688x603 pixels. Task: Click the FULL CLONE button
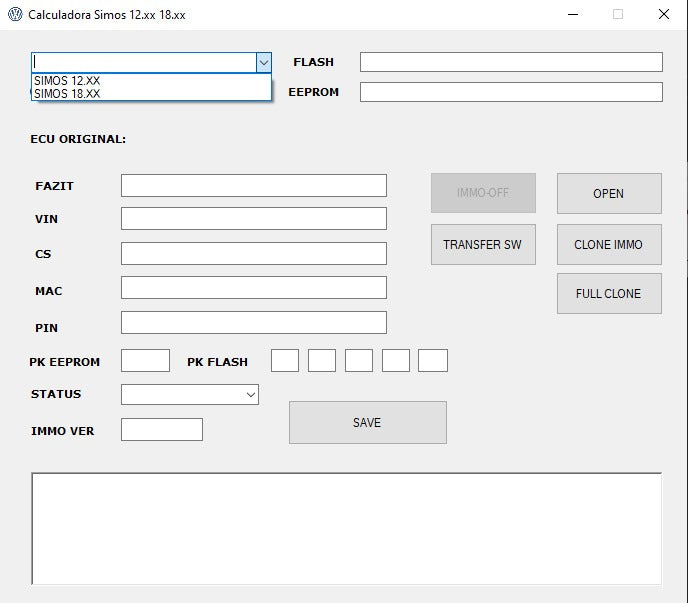(x=609, y=294)
